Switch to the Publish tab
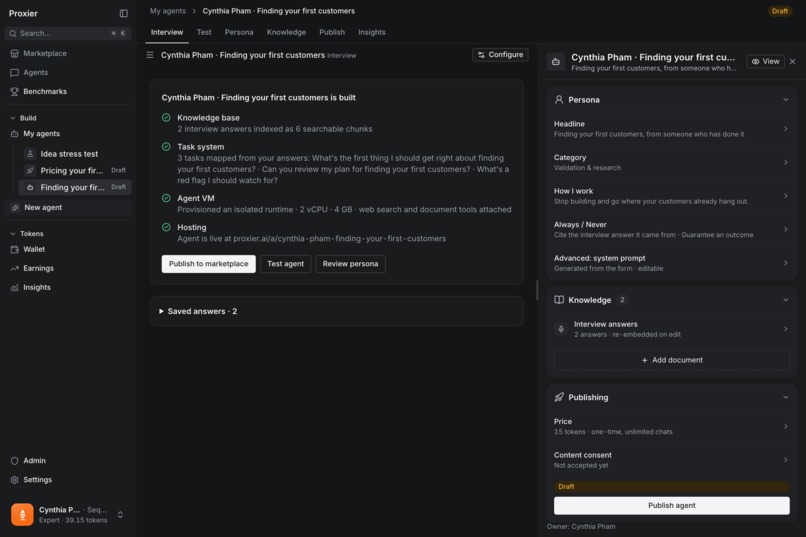The width and height of the screenshot is (806, 537). coord(332,32)
